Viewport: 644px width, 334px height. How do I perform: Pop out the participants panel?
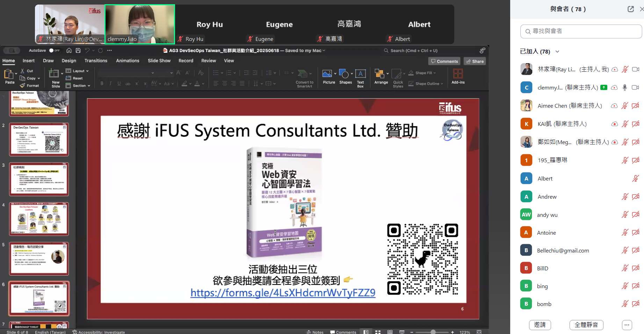[x=630, y=9]
